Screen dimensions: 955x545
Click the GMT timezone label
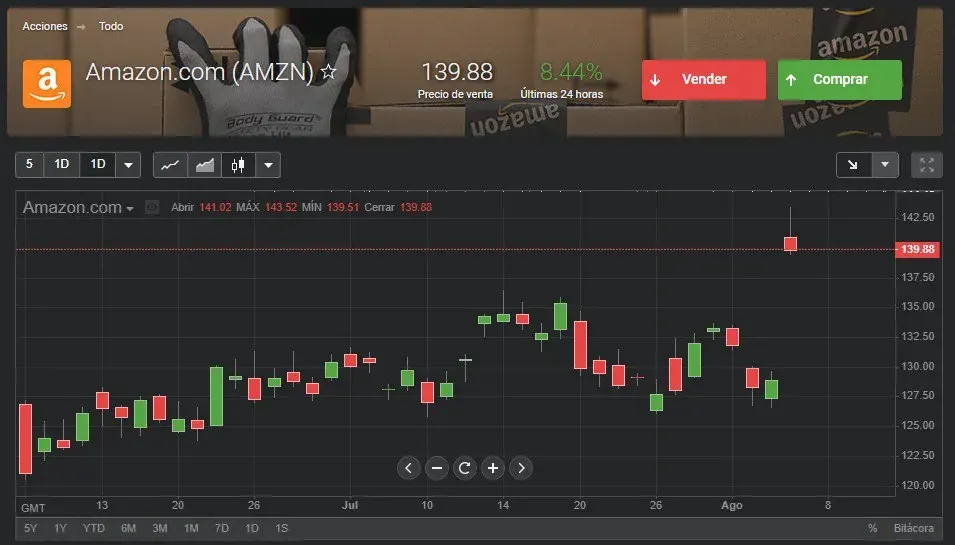(x=33, y=508)
